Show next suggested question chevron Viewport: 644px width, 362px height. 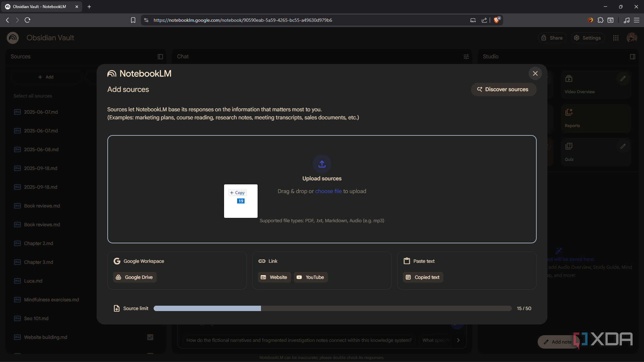pyautogui.click(x=458, y=340)
